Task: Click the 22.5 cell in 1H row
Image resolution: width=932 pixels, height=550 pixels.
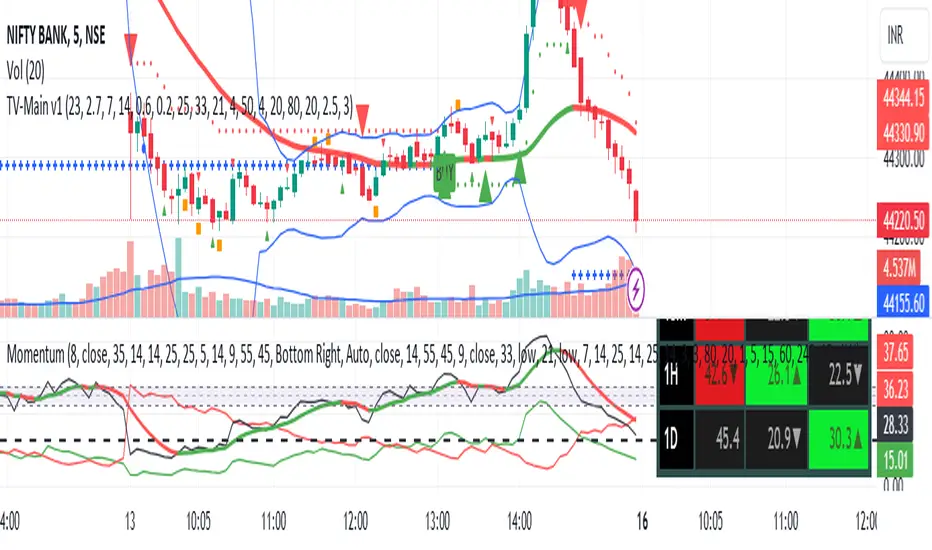Action: coord(839,375)
